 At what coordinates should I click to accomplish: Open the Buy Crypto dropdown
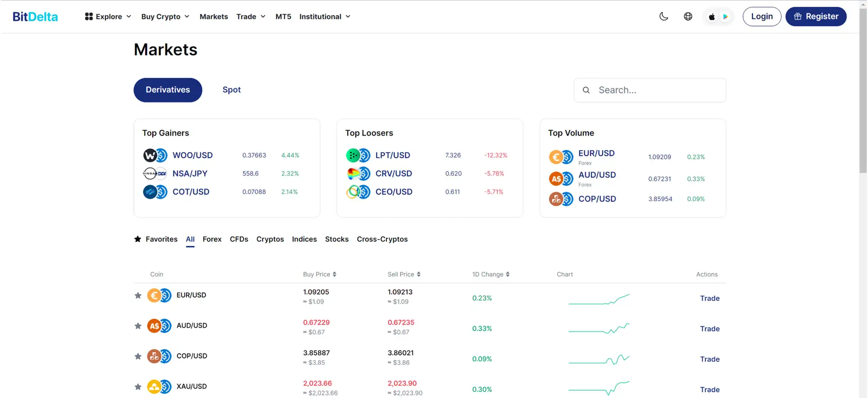(165, 17)
